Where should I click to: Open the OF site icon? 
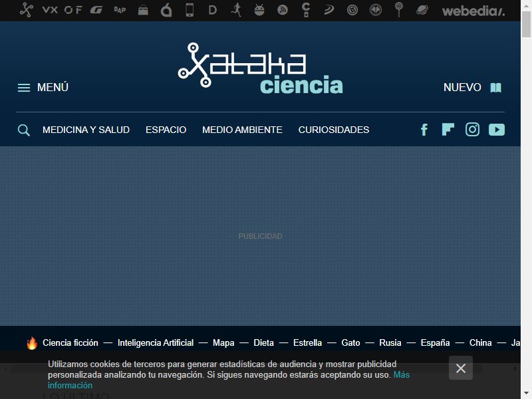(x=73, y=10)
